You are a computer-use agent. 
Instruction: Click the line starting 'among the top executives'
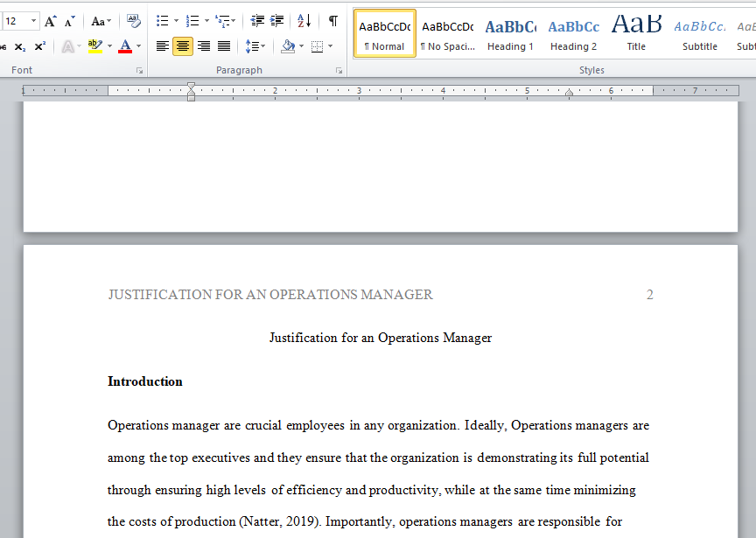click(x=379, y=458)
